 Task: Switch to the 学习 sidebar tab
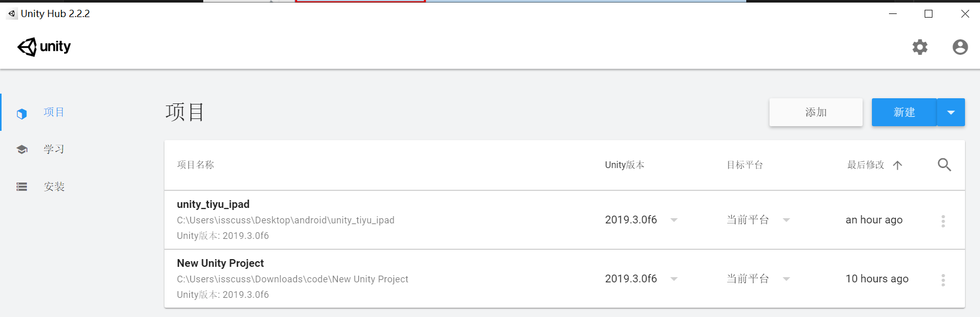coord(54,149)
